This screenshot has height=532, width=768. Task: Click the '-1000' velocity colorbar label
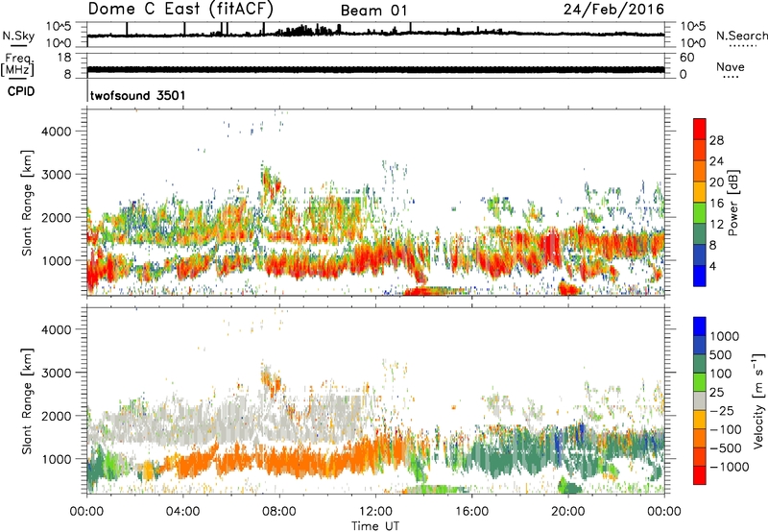pos(730,467)
